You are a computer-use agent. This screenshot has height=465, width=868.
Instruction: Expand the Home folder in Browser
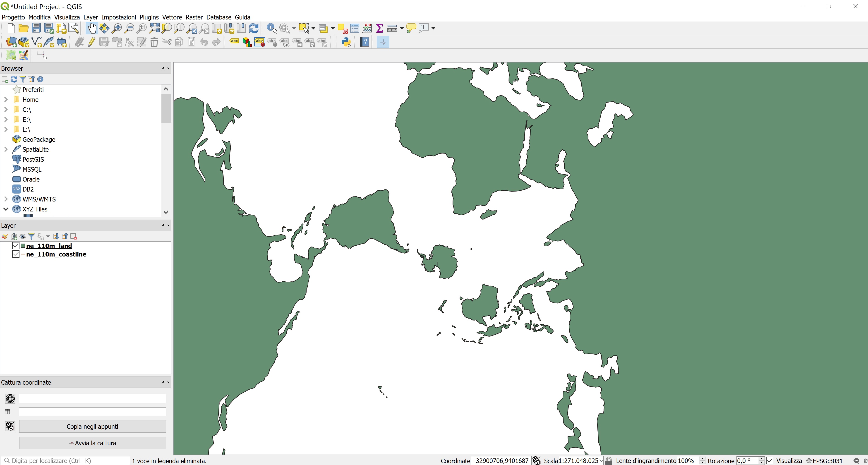pyautogui.click(x=6, y=99)
